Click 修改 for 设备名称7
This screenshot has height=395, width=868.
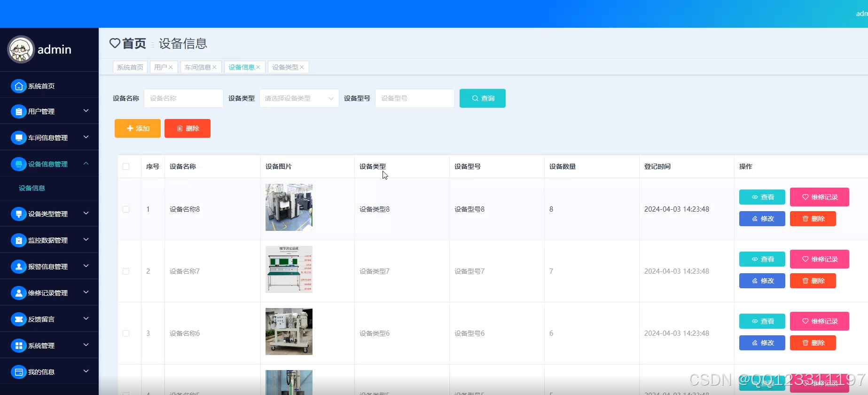(762, 281)
